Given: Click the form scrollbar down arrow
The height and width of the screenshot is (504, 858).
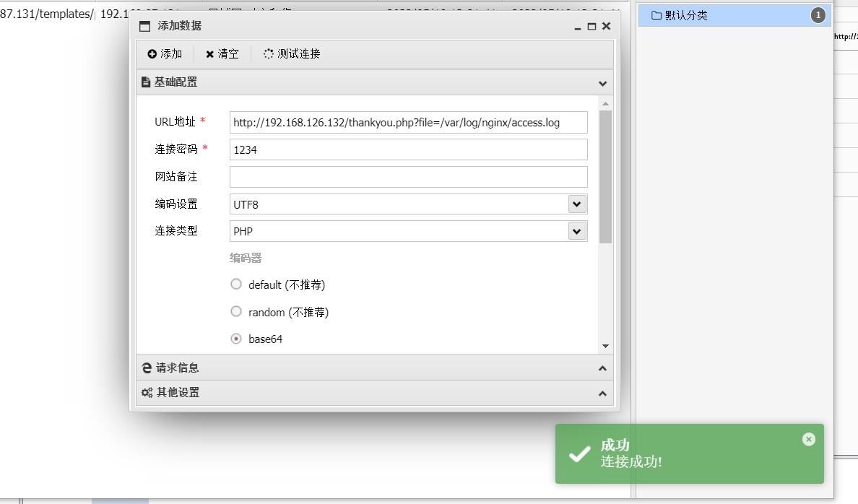Looking at the screenshot, I should (x=605, y=346).
